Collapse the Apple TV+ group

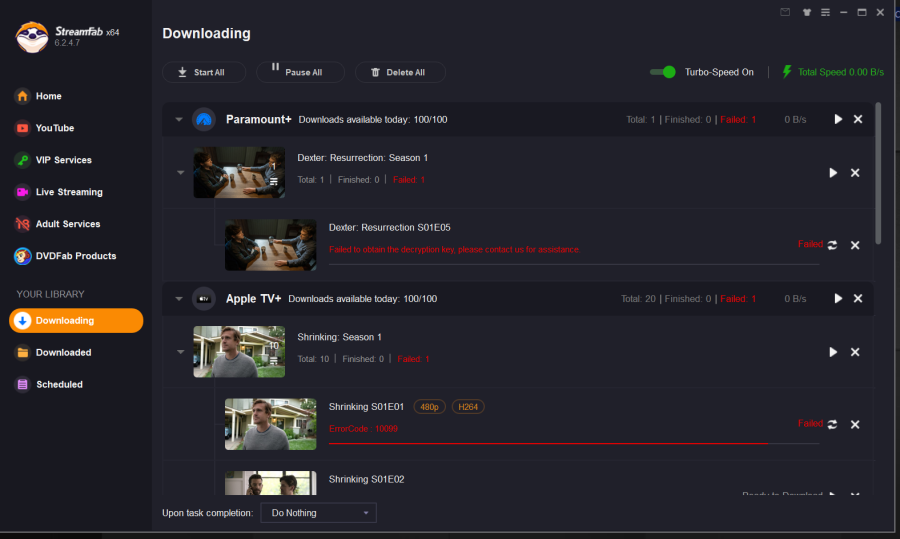pyautogui.click(x=179, y=298)
